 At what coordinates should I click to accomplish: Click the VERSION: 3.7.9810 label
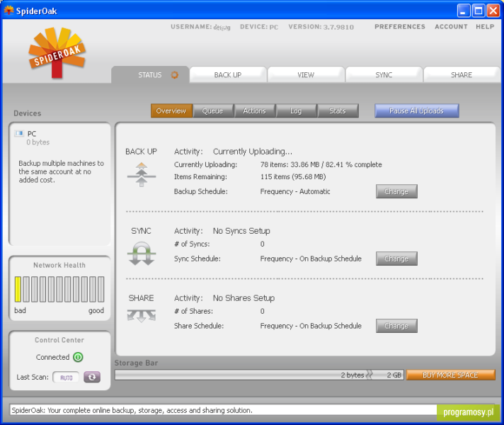tap(321, 27)
